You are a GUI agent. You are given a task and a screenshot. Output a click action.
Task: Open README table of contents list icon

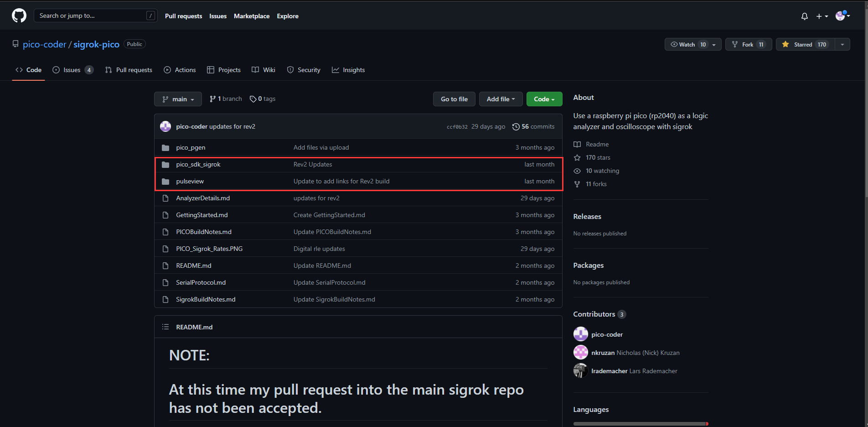(x=165, y=327)
